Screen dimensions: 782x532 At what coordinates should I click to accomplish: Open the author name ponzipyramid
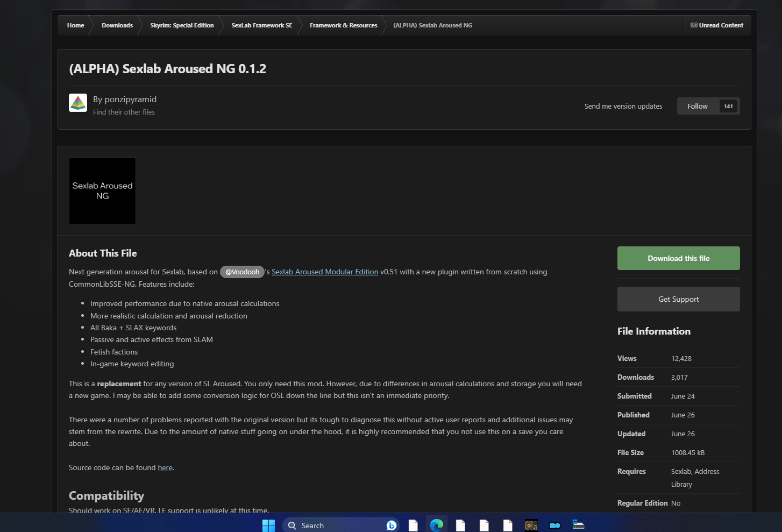131,100
